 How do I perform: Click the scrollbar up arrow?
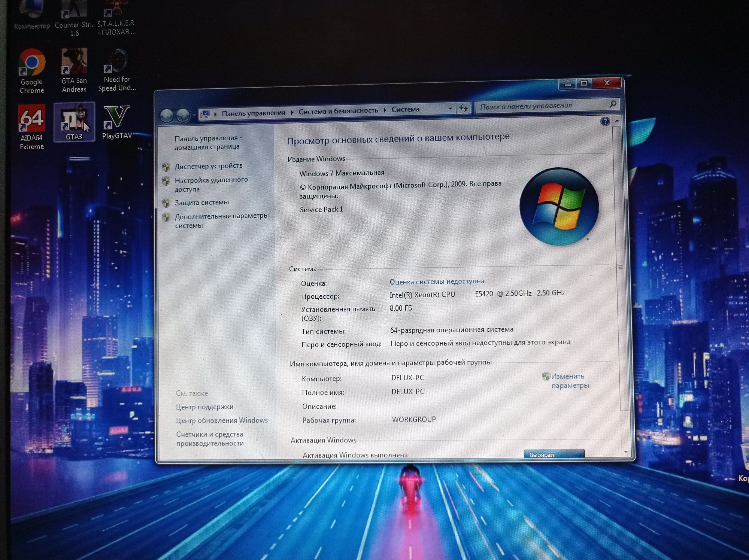[x=617, y=121]
